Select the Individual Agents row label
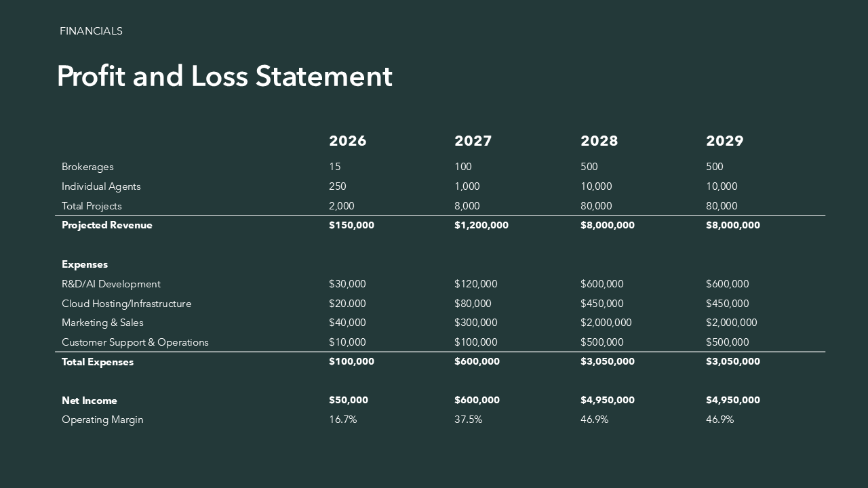 point(101,186)
